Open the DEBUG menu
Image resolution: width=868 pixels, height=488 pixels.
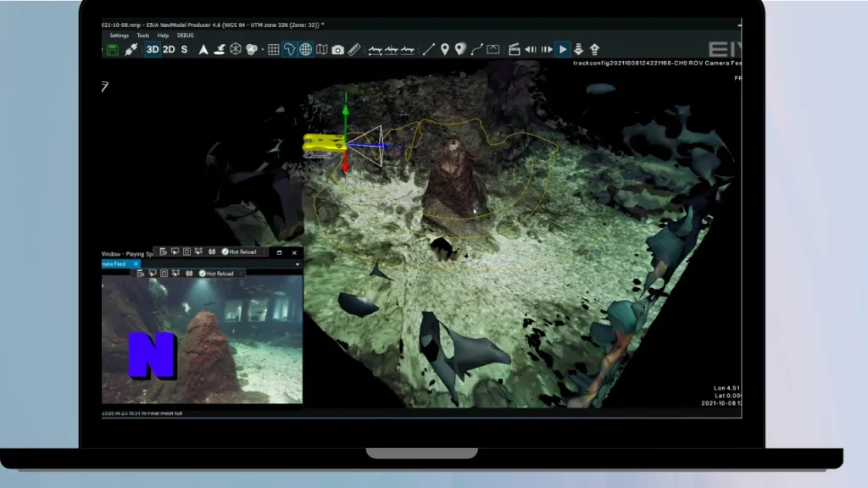point(186,36)
